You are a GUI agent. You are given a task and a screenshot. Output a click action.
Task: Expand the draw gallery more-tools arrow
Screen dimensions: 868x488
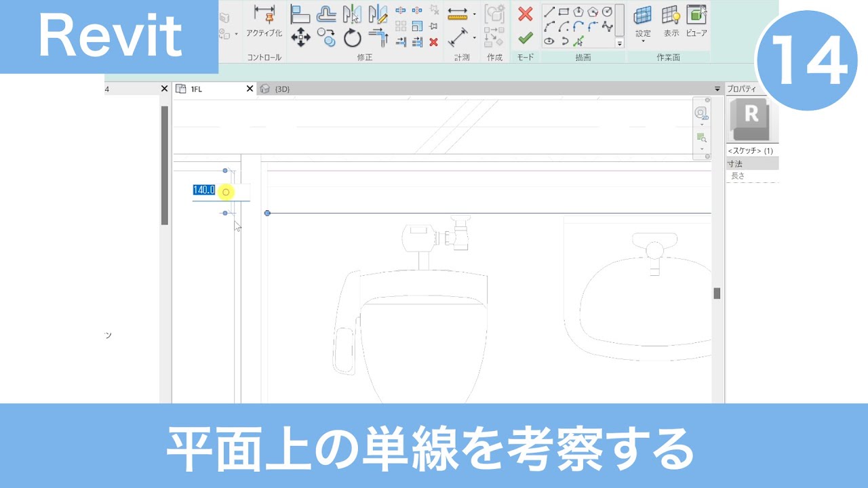[x=620, y=43]
